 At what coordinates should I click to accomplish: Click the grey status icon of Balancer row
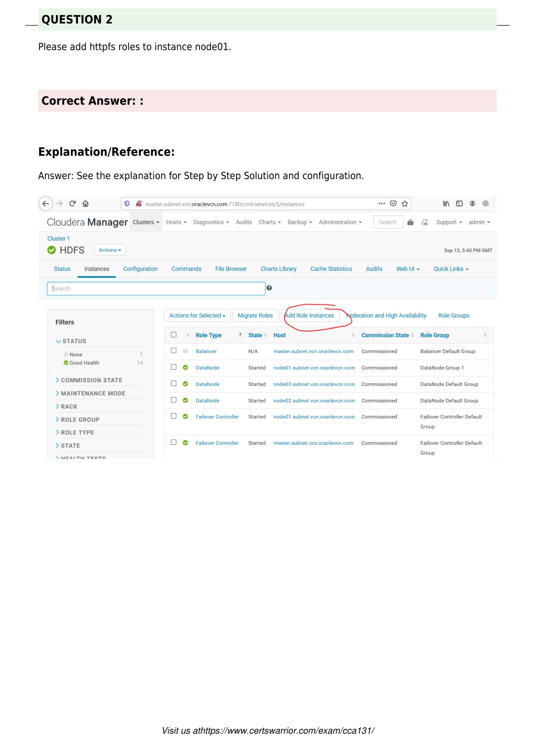[185, 351]
